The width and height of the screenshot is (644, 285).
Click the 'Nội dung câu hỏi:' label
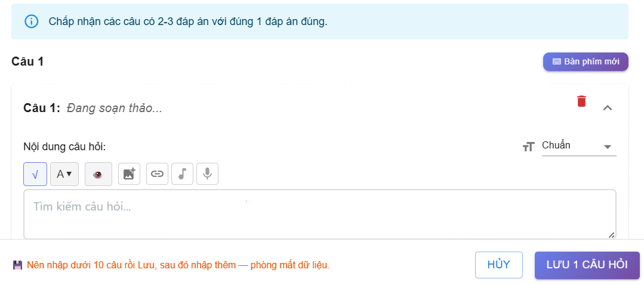click(x=64, y=147)
